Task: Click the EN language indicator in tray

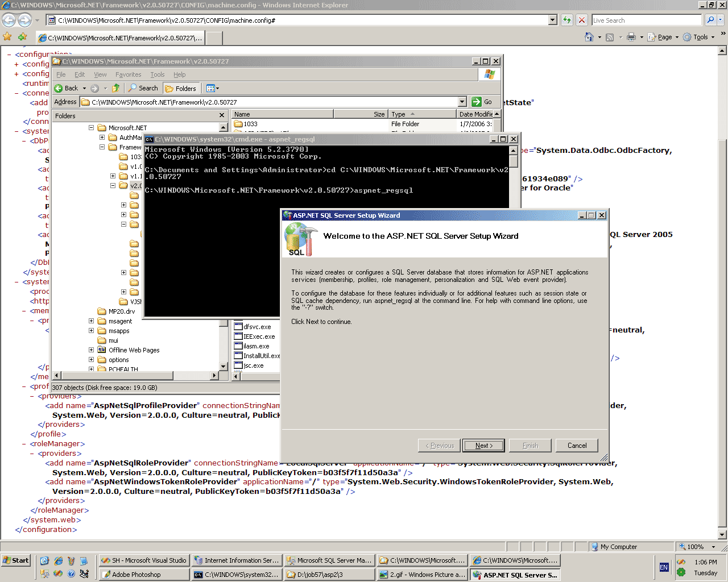Action: point(664,567)
